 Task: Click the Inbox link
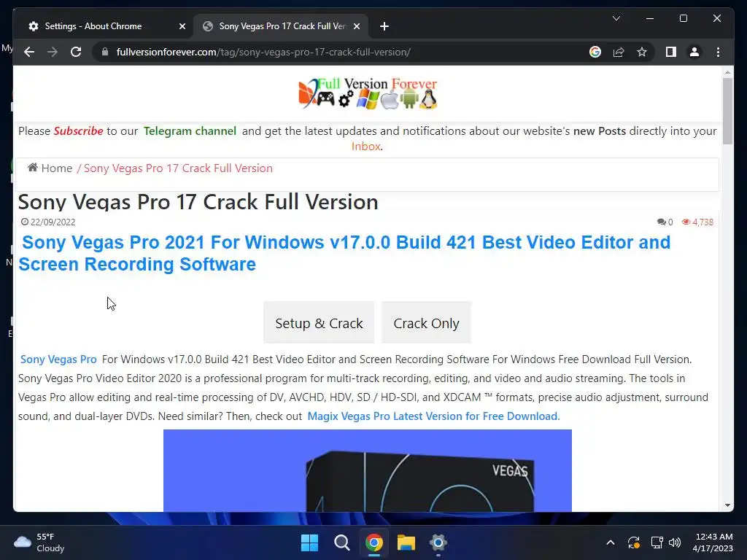pos(366,146)
